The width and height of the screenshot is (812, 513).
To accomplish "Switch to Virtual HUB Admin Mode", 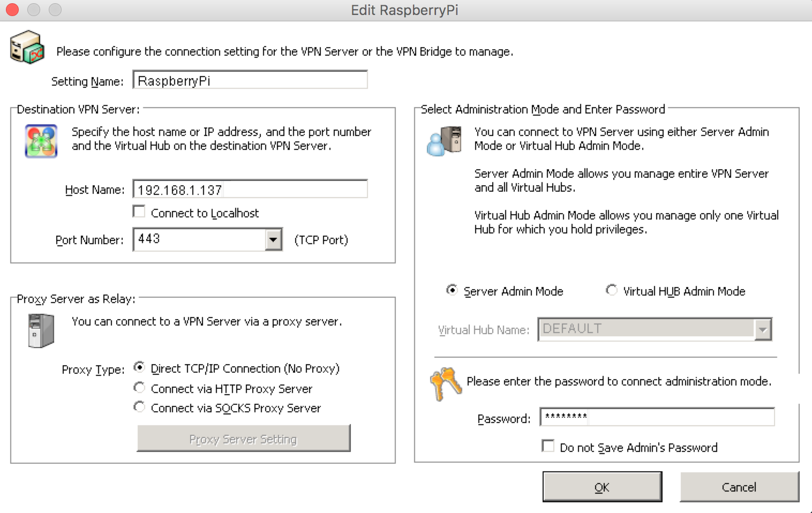I will (611, 290).
